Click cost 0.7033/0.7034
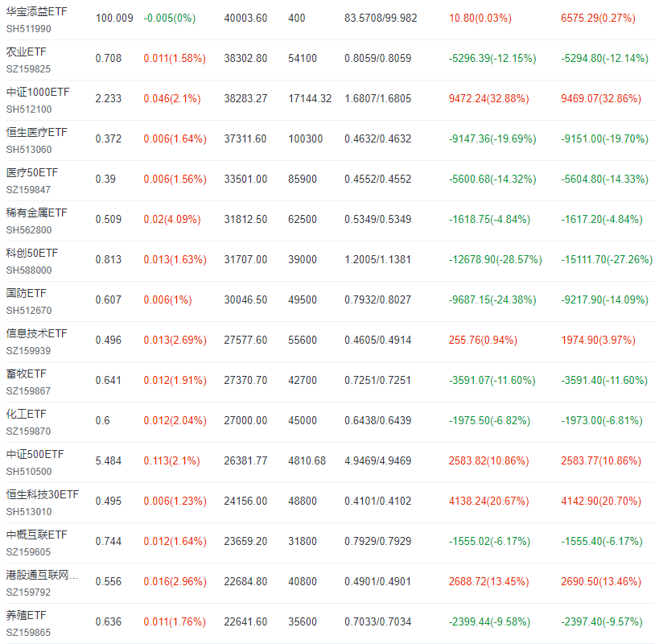 pos(378,621)
